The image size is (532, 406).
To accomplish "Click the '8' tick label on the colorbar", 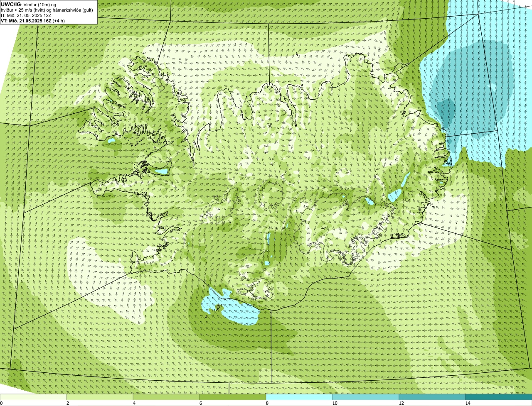I will point(267,403).
